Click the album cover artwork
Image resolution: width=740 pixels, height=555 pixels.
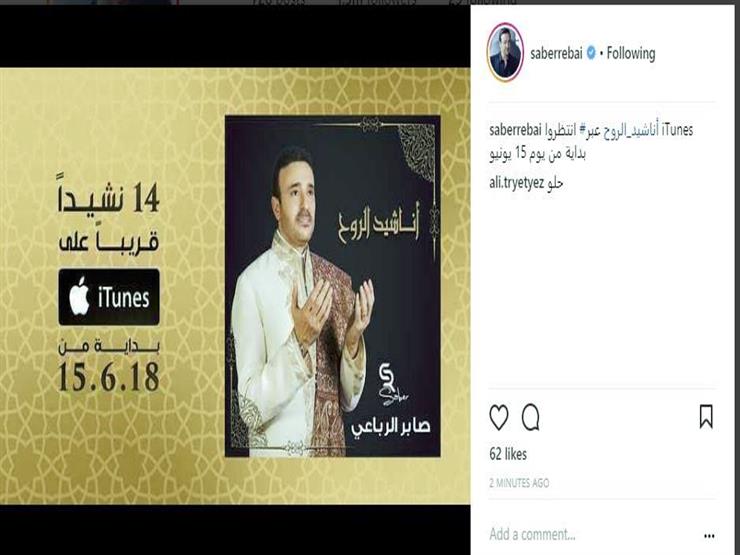[x=333, y=286]
